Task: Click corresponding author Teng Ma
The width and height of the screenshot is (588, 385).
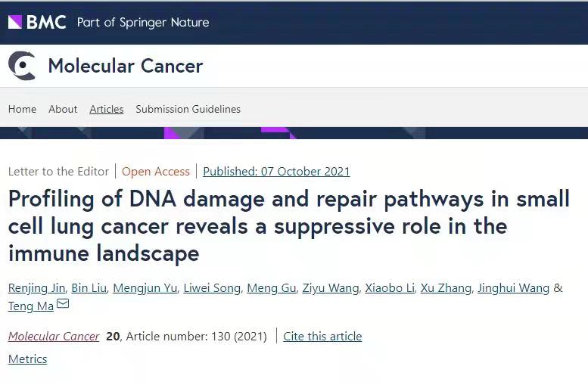Action: click(x=31, y=306)
